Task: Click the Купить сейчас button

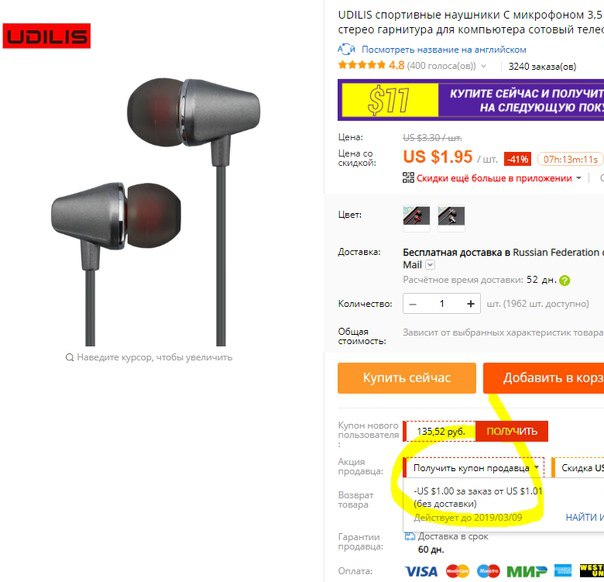Action: pyautogui.click(x=407, y=378)
